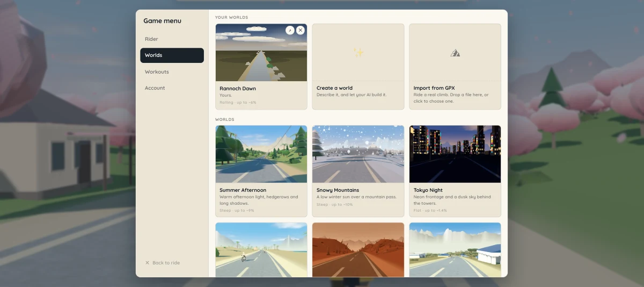Viewport: 644px width, 287px height.
Task: Click 'Rolling · up to ~6%' gradient label
Action: 238,102
